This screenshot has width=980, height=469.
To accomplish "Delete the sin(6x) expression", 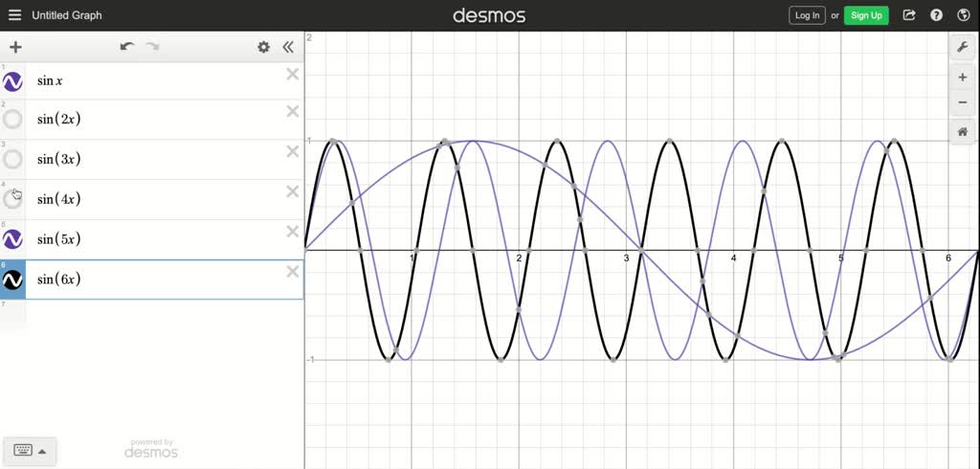I will click(293, 272).
